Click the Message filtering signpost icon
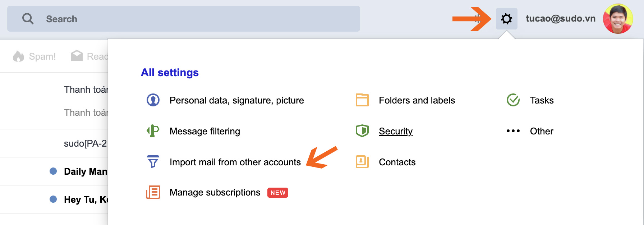 153,131
